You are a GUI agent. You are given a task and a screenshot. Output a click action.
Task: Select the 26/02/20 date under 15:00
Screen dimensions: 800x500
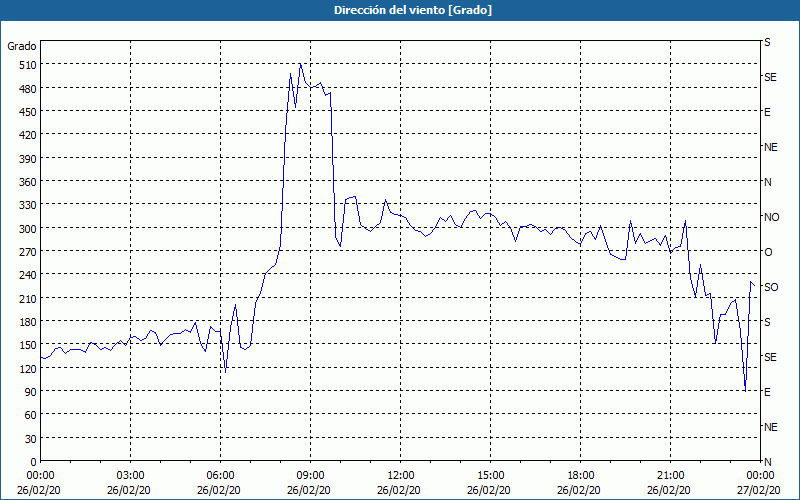[x=489, y=490]
